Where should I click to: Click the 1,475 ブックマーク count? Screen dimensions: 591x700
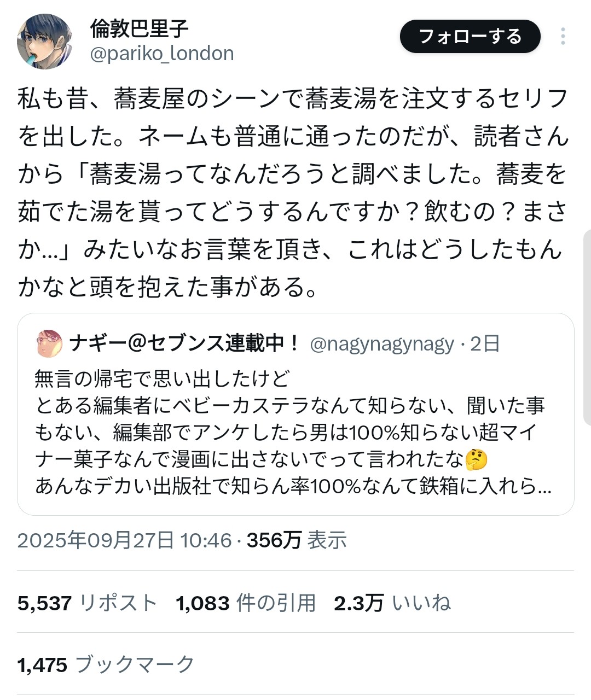pyautogui.click(x=106, y=664)
